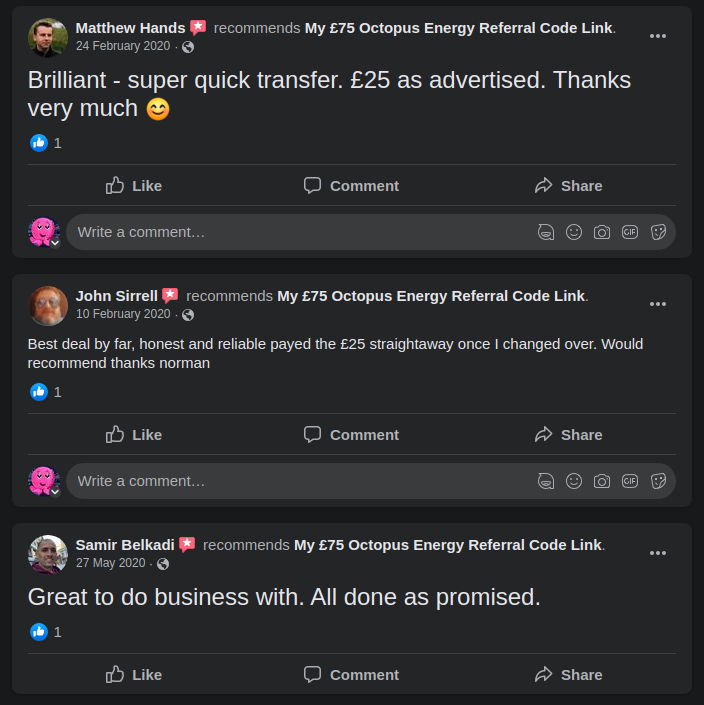Viewport: 704px width, 705px height.
Task: Comment on Samir Belkadi's review
Action: click(x=351, y=675)
